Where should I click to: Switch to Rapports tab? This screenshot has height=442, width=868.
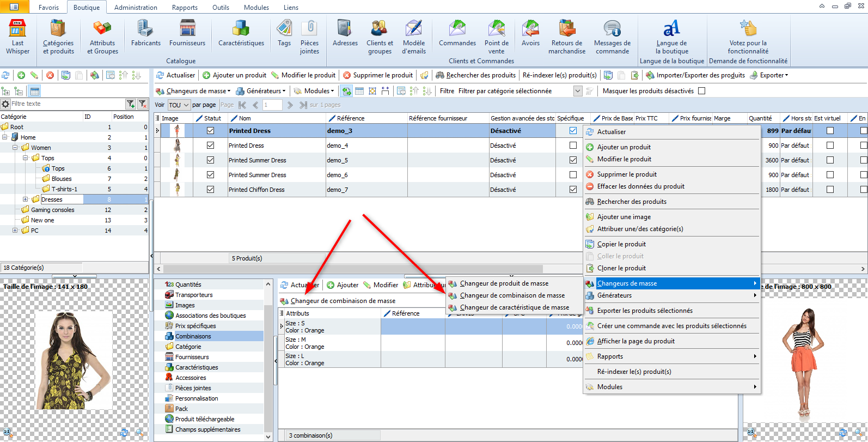tap(185, 8)
